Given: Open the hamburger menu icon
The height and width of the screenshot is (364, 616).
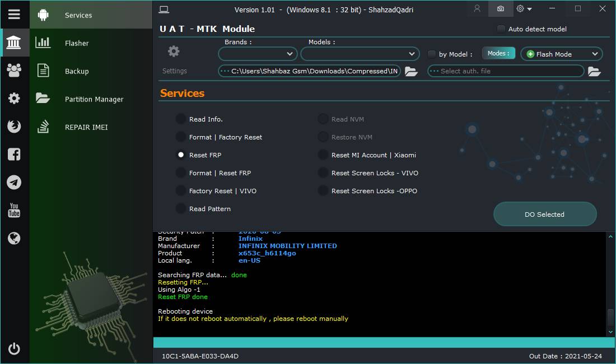Looking at the screenshot, I should pos(14,15).
